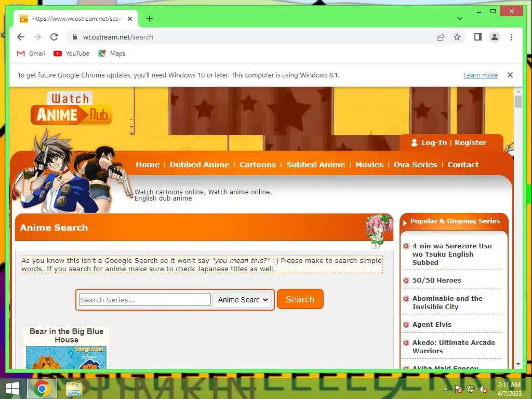Click the Chrome taskbar icon
The width and height of the screenshot is (532, 399).
(42, 389)
